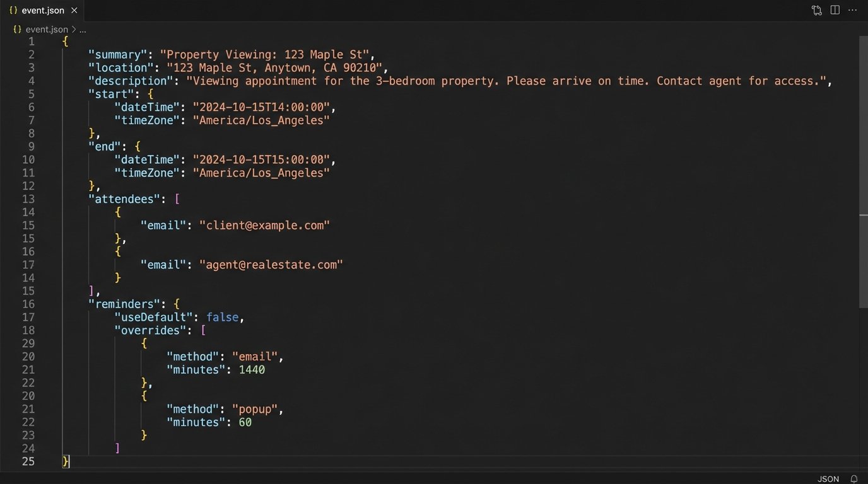Place cursor on the "summary" key
Image resolution: width=868 pixels, height=484 pixels.
pyautogui.click(x=117, y=55)
